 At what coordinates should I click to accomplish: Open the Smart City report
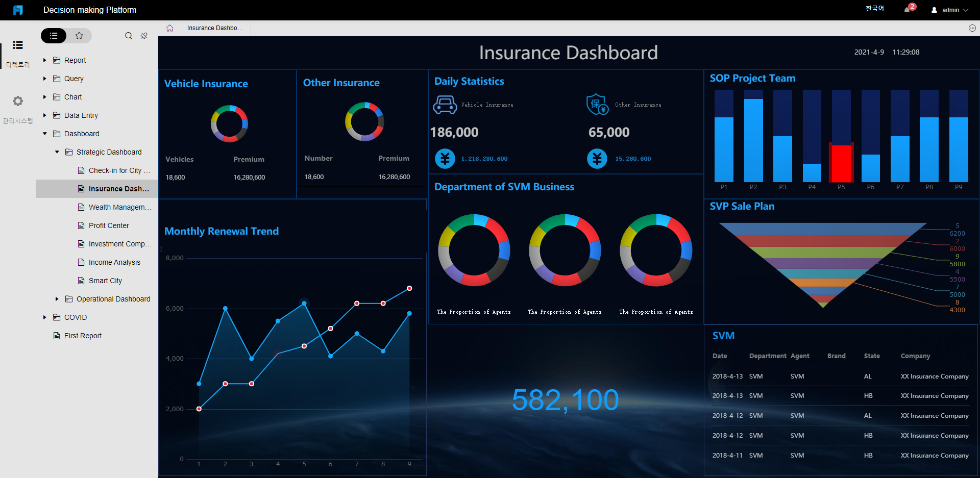pos(105,281)
